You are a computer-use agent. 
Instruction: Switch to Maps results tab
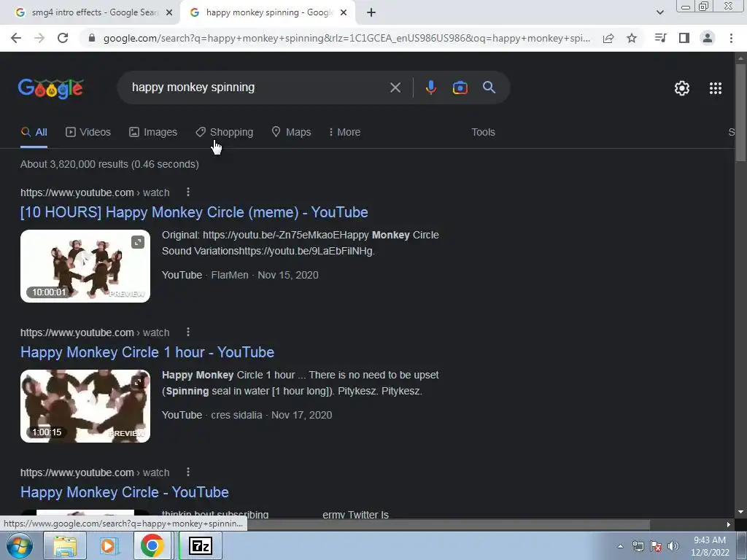[x=291, y=133]
